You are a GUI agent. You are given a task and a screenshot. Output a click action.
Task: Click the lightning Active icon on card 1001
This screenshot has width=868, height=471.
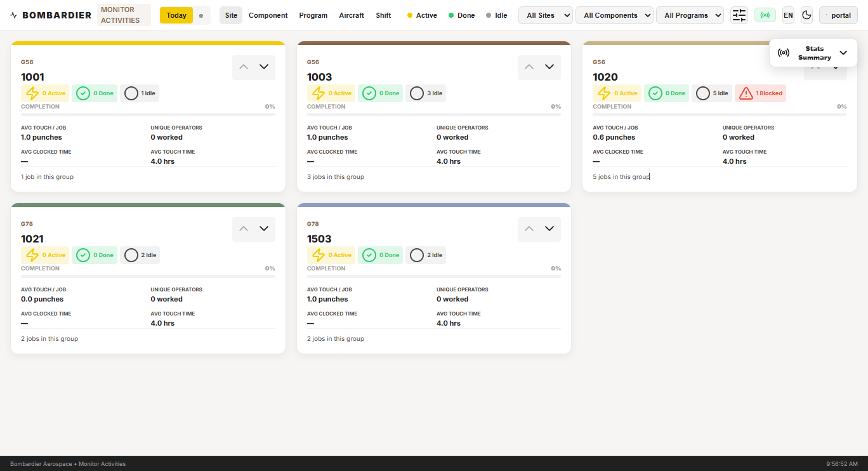coord(32,93)
